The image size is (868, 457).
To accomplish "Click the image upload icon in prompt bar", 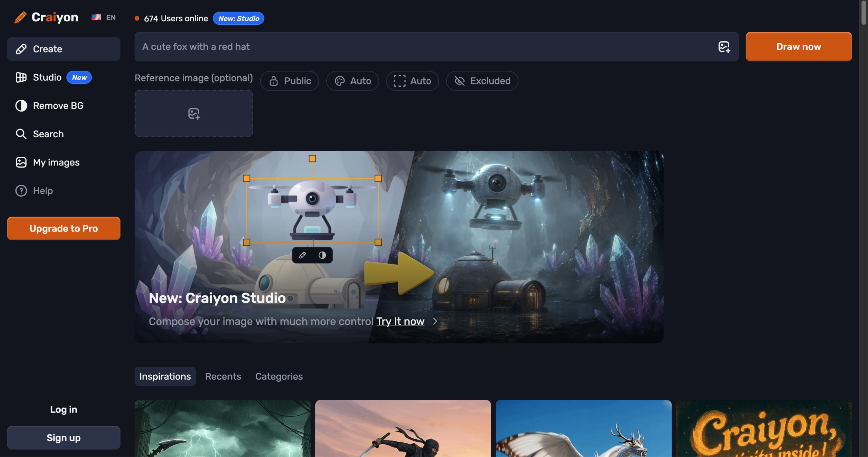I will click(x=724, y=47).
